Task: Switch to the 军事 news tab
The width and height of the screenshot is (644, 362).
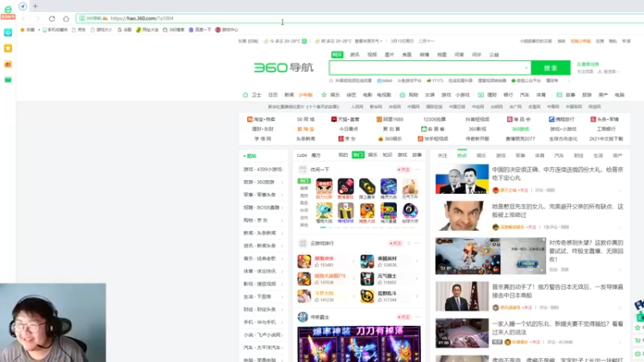Action: tap(520, 155)
